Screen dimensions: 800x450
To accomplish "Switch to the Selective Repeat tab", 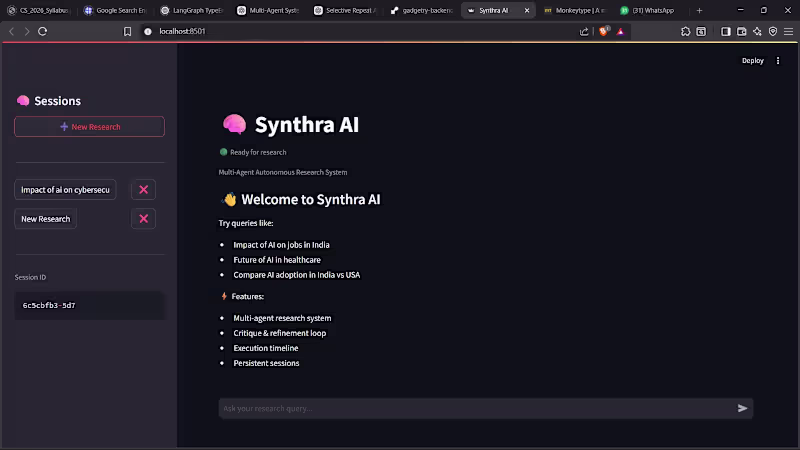I will pyautogui.click(x=345, y=10).
